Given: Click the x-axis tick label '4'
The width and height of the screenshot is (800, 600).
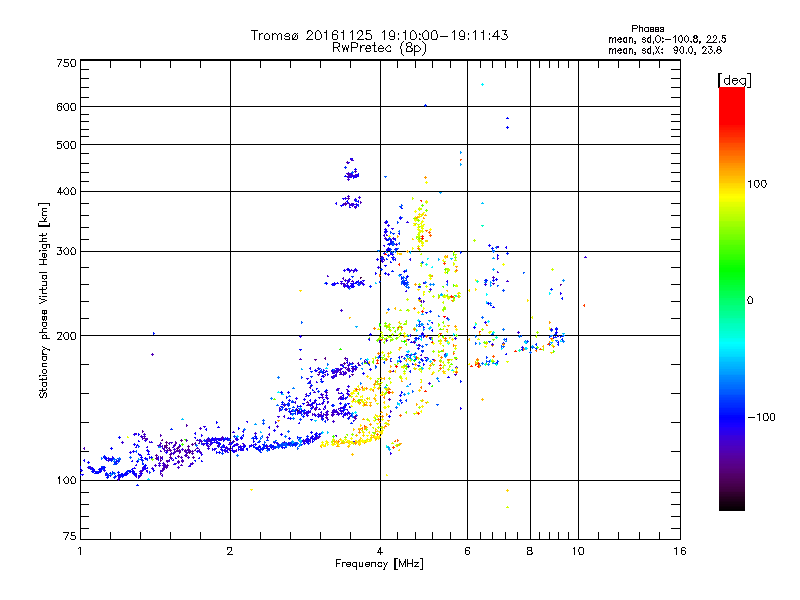Looking at the screenshot, I should (x=380, y=551).
